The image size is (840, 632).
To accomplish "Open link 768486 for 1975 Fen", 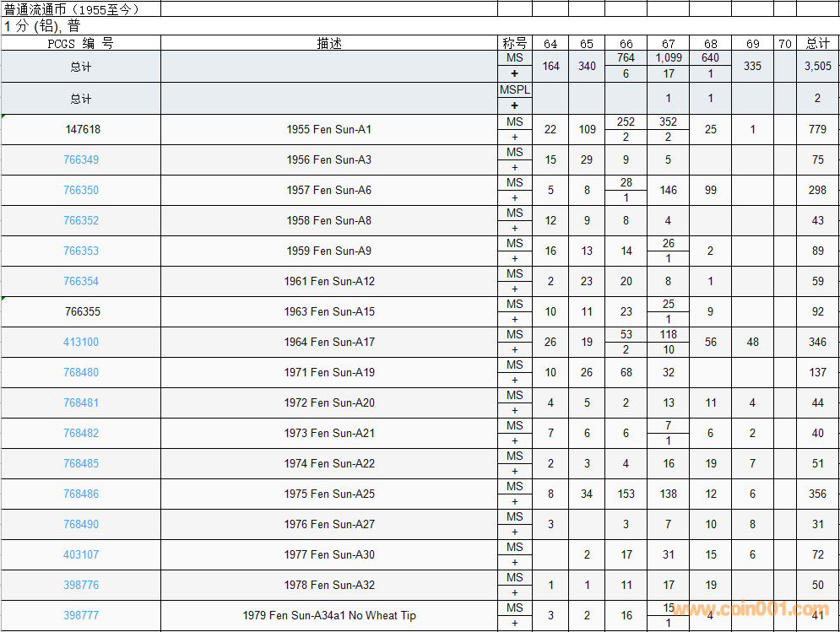I will point(81,494).
